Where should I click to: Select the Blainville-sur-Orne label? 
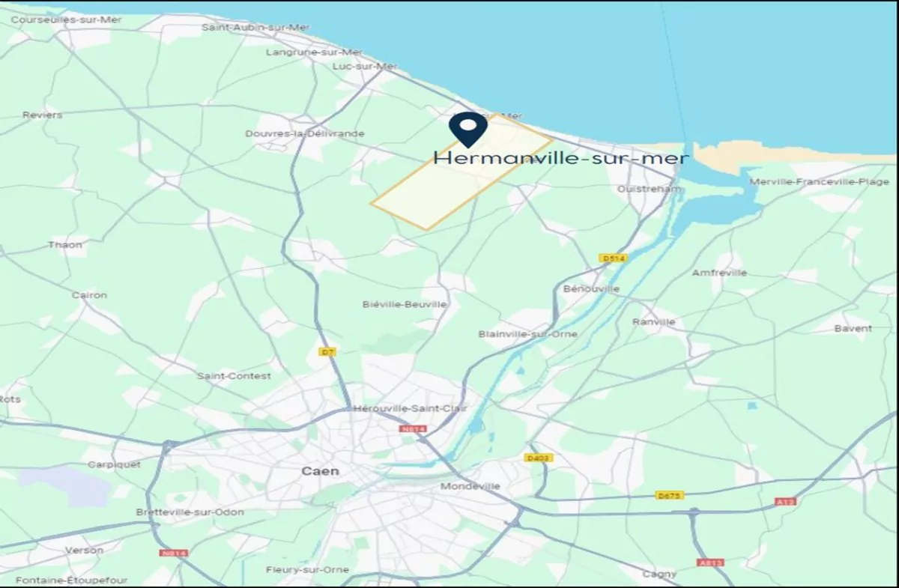(528, 333)
